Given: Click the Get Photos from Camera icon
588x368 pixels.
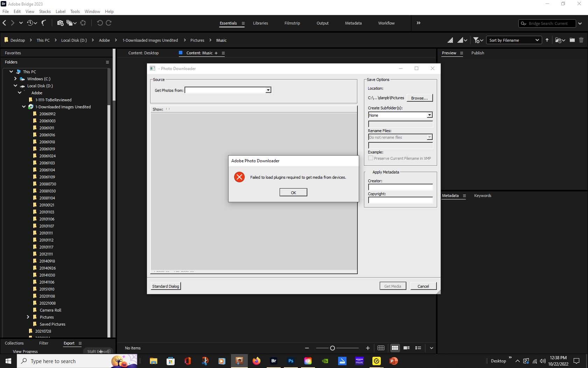Looking at the screenshot, I should coord(60,23).
